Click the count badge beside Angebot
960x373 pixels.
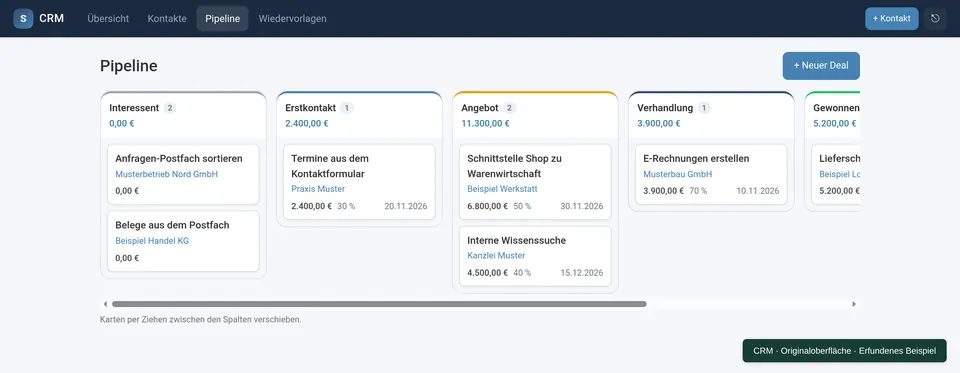[509, 108]
